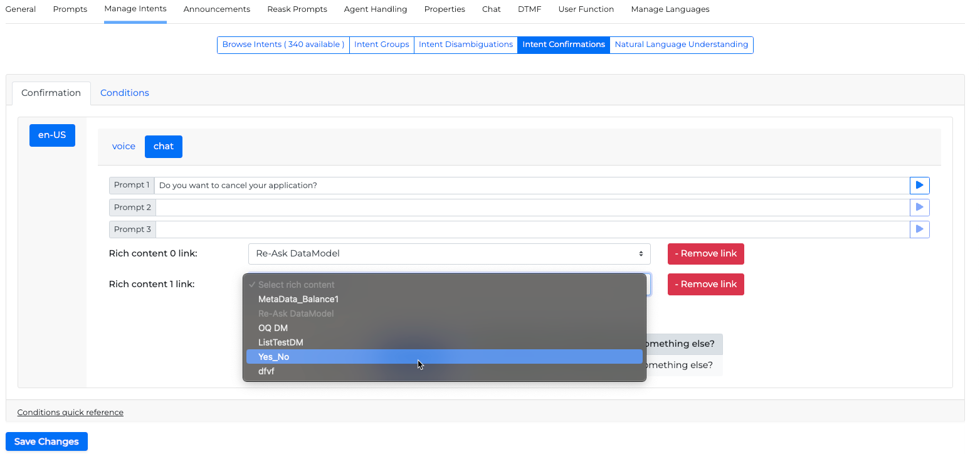This screenshot has height=454, width=980.
Task: Click the Prompt 2 play icon
Action: coord(919,208)
